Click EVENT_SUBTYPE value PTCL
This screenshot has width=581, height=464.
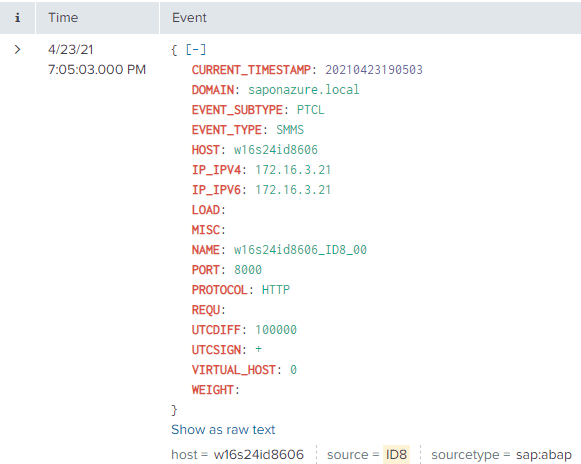pos(311,110)
